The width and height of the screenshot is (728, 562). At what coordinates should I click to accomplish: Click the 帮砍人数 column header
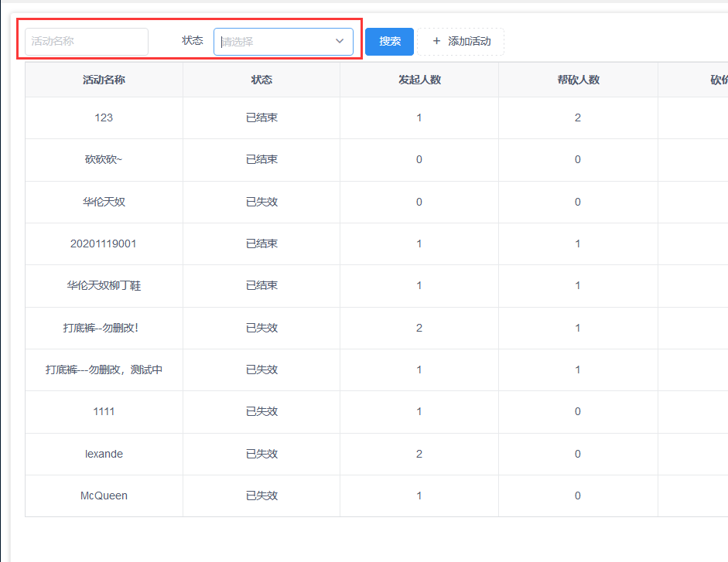578,80
